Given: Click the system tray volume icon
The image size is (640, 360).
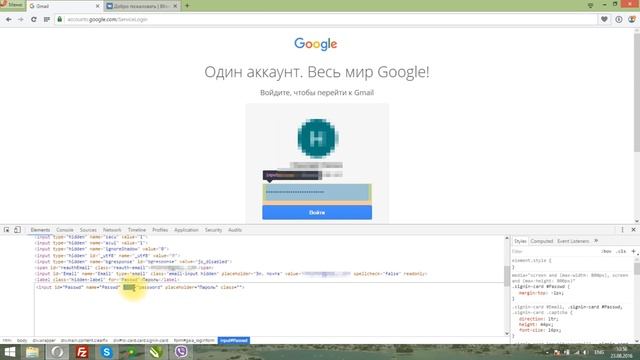Looking at the screenshot, I should pyautogui.click(x=586, y=352).
